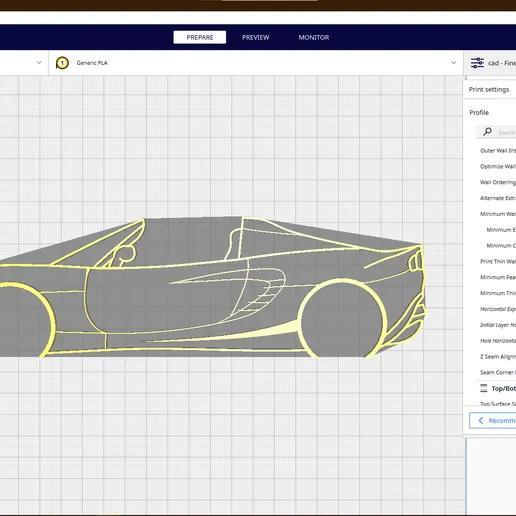The image size is (516, 516).
Task: Open the MONITOR stage tab
Action: tap(314, 37)
